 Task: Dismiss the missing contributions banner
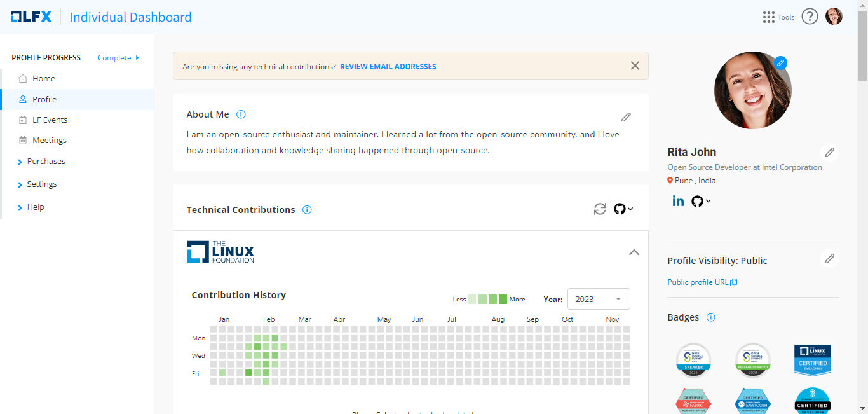[634, 66]
